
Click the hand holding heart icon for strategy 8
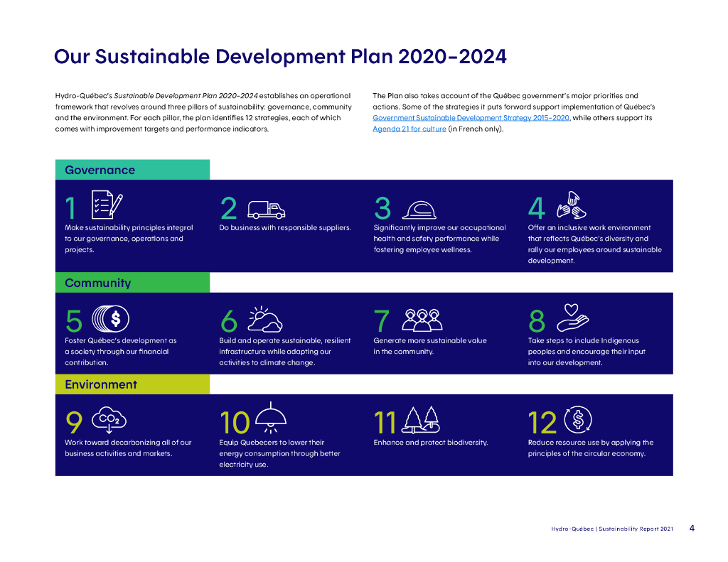(573, 318)
